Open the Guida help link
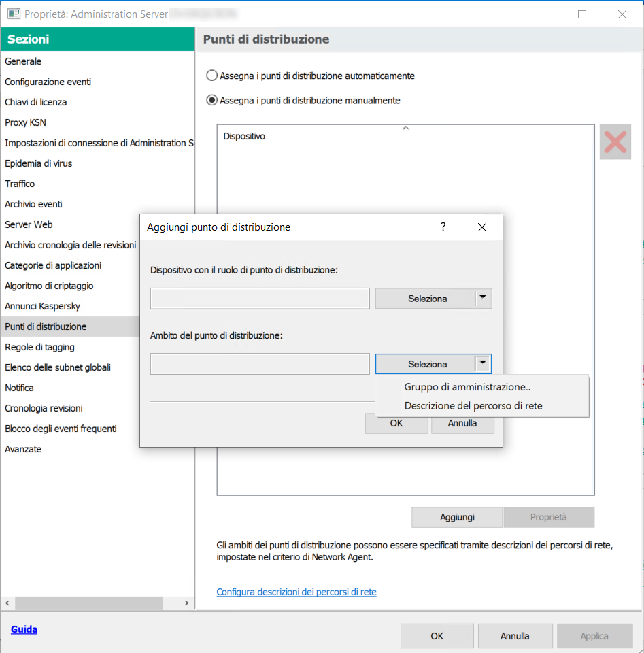This screenshot has width=644, height=653. tap(24, 629)
